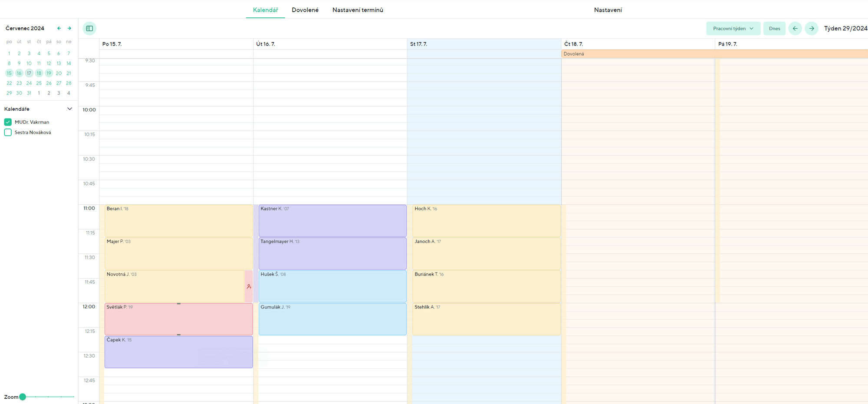Image resolution: width=868 pixels, height=404 pixels.
Task: Open Nastavení in the top bar
Action: tap(608, 10)
